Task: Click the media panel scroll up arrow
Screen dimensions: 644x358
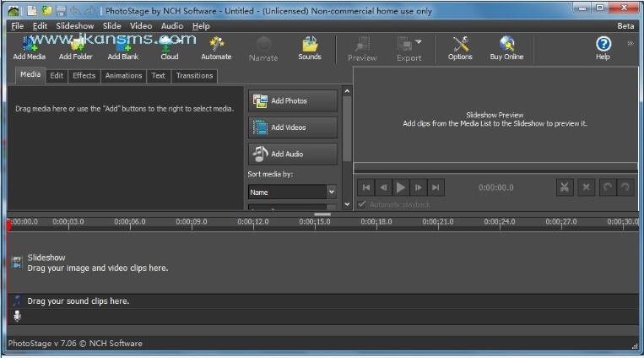Action: 347,91
